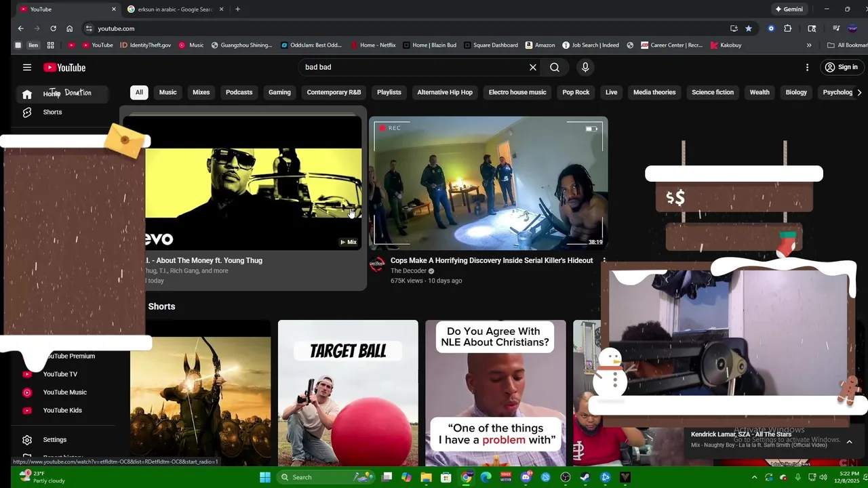868x488 pixels.
Task: Open Steam from the taskbar
Action: tap(585, 477)
